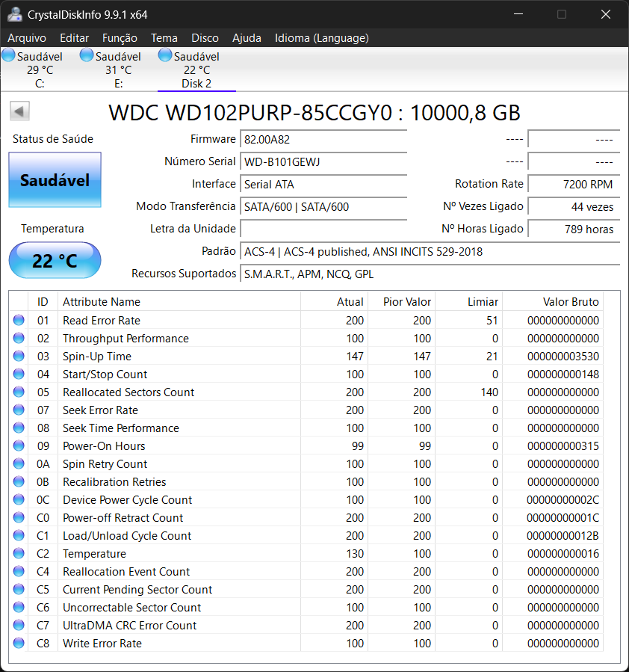629x672 pixels.
Task: Click status orb for Seek Error Rate
Action: point(19,410)
